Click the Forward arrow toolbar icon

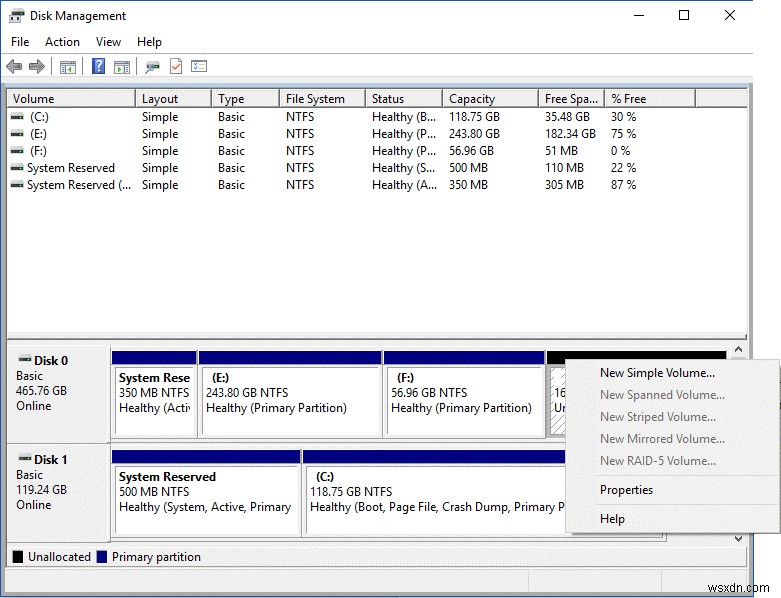point(37,66)
